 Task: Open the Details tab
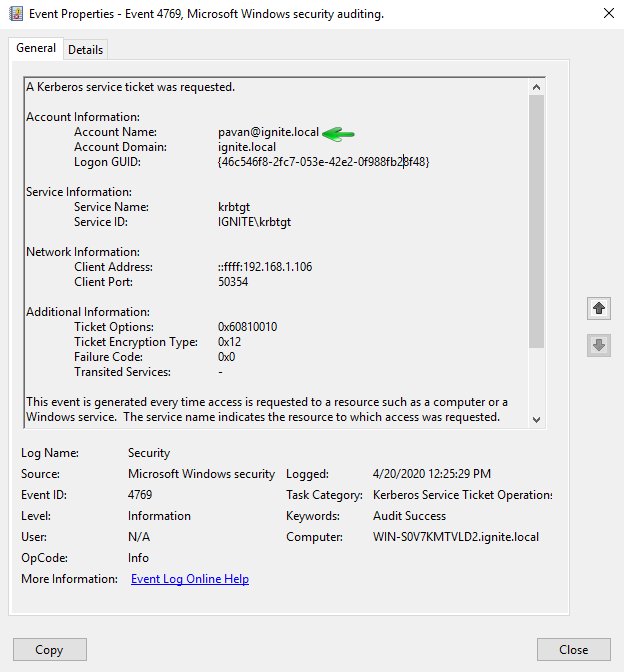pyautogui.click(x=85, y=50)
